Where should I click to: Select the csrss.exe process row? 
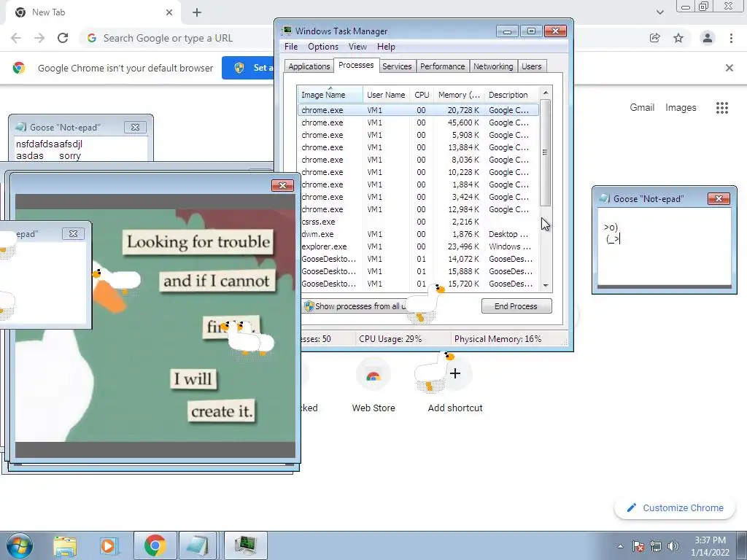click(x=418, y=222)
